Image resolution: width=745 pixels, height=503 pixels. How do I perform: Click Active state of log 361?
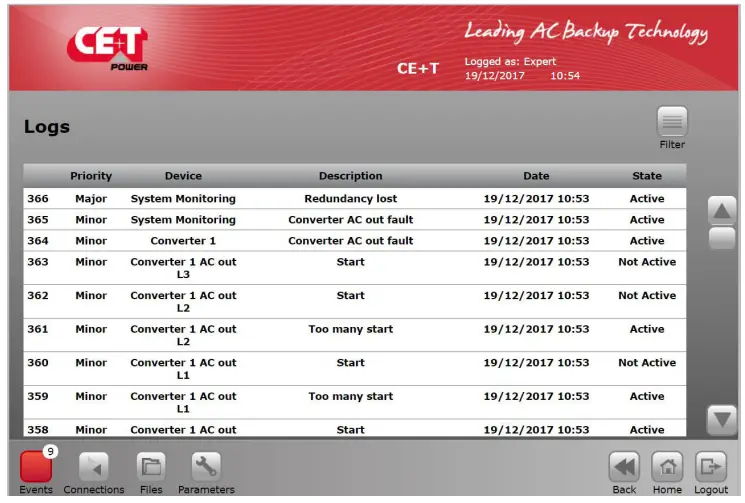pyautogui.click(x=647, y=329)
